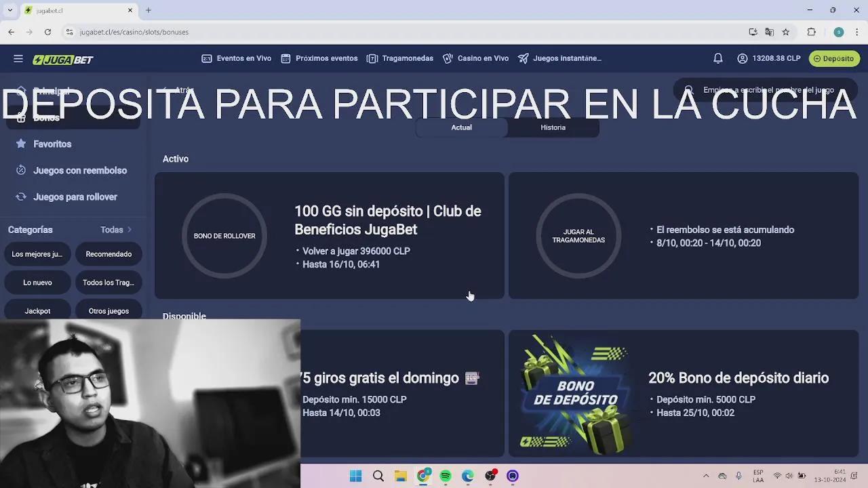Open the Windows Start menu
Image resolution: width=868 pixels, height=488 pixels.
(x=355, y=476)
